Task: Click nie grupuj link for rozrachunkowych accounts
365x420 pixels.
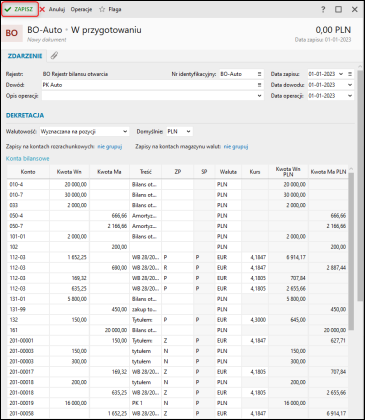Action: pyautogui.click(x=110, y=146)
